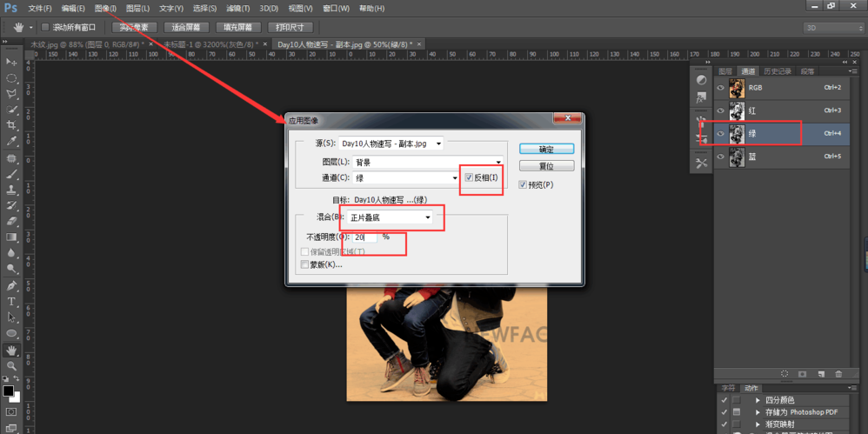The image size is (868, 434).
Task: Expand the 渐变映射 action
Action: tap(758, 424)
